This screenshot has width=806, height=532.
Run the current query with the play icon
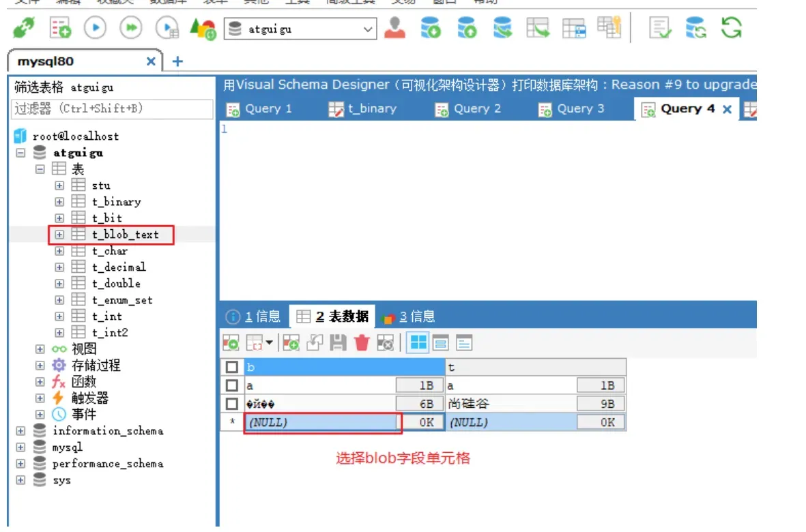tap(95, 28)
